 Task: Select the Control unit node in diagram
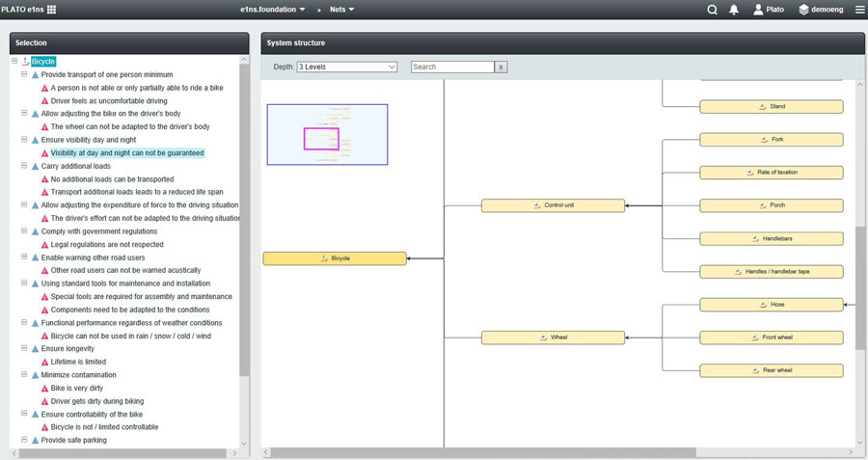coord(553,205)
